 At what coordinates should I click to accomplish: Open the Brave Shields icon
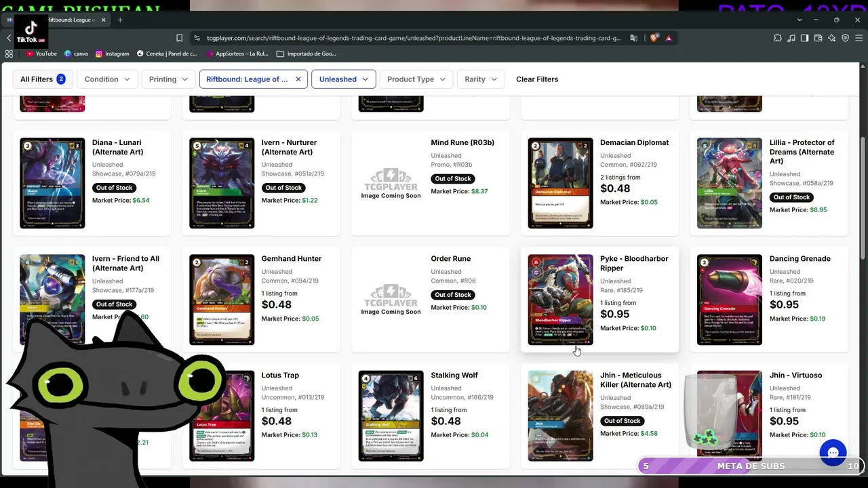coord(654,38)
